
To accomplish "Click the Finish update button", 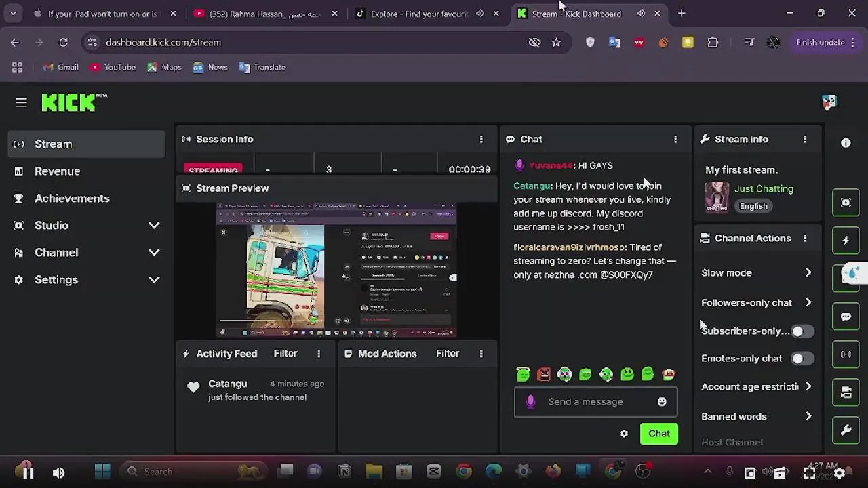I will coord(825,42).
